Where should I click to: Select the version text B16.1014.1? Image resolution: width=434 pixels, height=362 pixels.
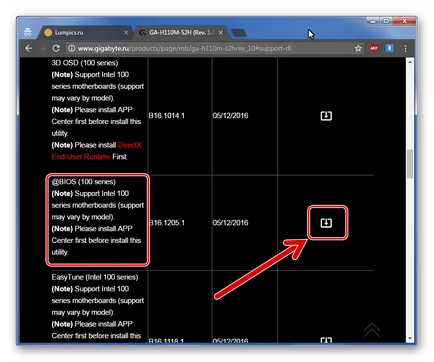167,116
